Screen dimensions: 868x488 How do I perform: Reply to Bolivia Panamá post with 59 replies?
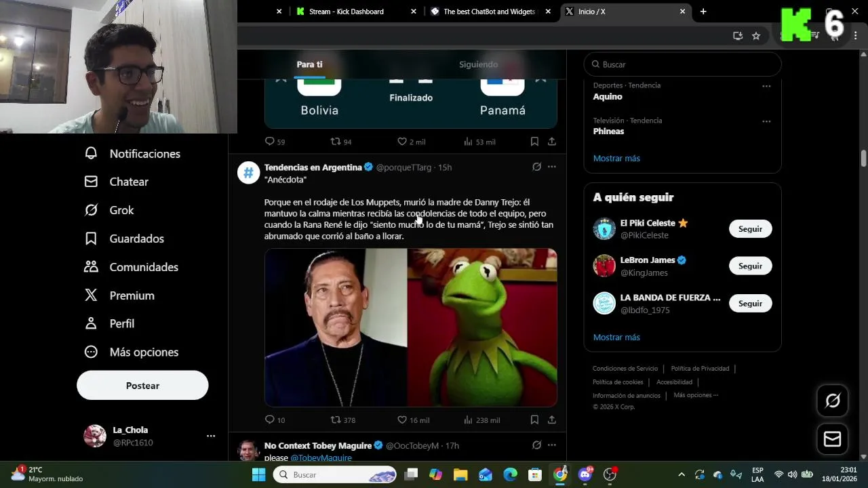point(270,142)
